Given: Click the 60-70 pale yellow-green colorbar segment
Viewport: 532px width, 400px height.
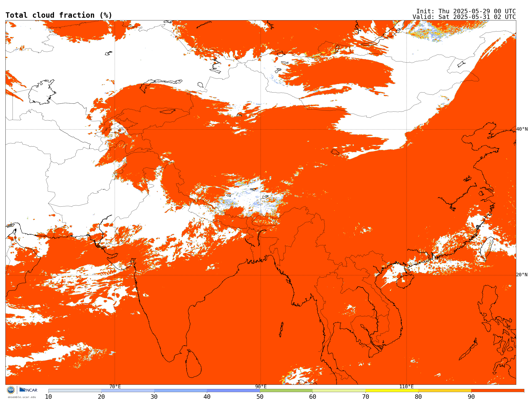Looking at the screenshot, I should (x=339, y=391).
